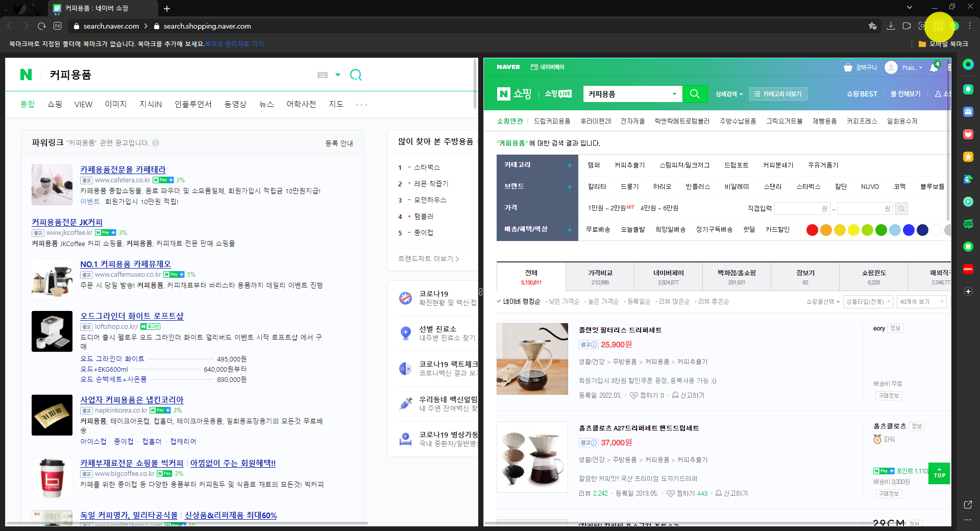
Task: Toggle the split view (dual tab) icon
Action: [939, 26]
